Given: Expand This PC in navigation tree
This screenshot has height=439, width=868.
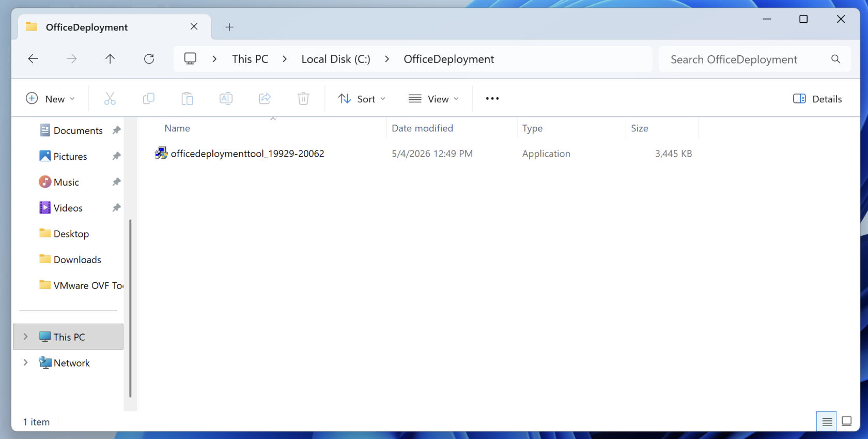Looking at the screenshot, I should [25, 337].
